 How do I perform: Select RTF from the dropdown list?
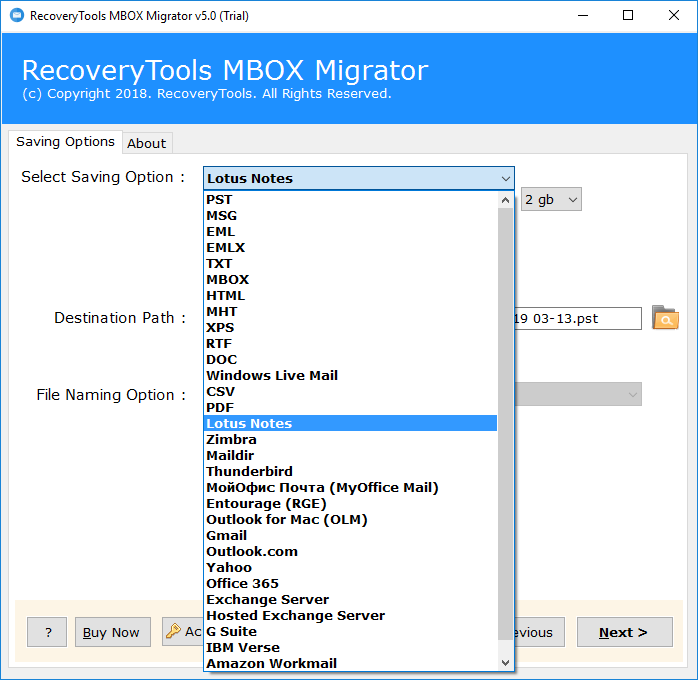[x=351, y=344]
